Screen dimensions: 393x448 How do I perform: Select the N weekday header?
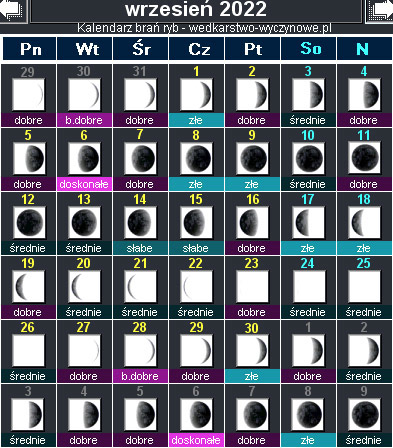[x=365, y=49]
